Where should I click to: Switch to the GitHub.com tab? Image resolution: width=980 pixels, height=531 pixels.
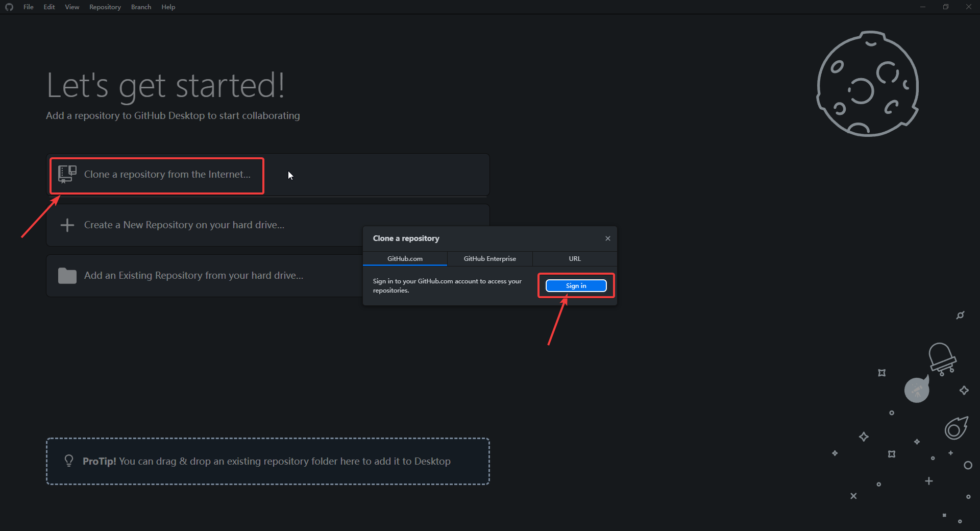(405, 259)
